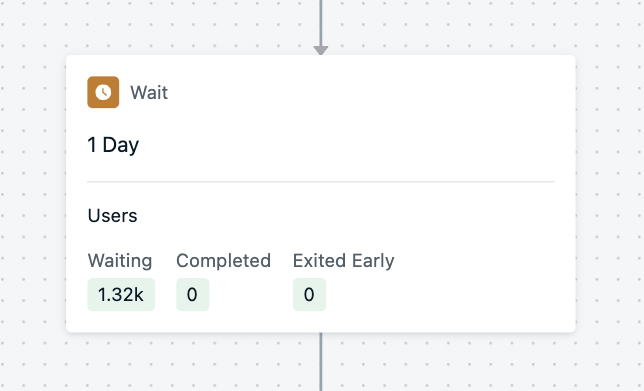The image size is (644, 391).
Task: Click empty dotted canvas left of the card
Action: 33,193
